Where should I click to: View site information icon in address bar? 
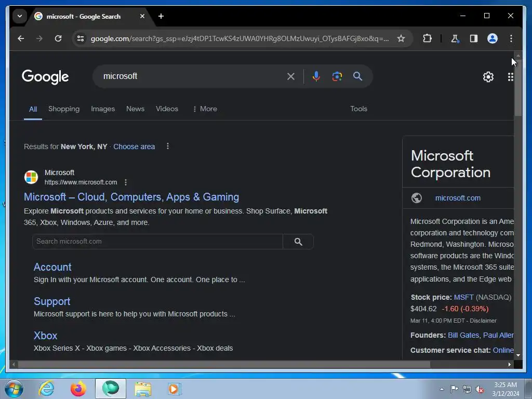pos(81,38)
